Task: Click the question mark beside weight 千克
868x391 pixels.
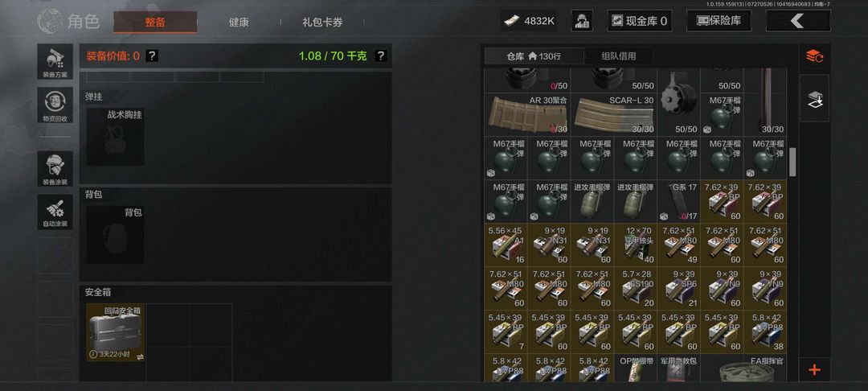Action: [380, 56]
